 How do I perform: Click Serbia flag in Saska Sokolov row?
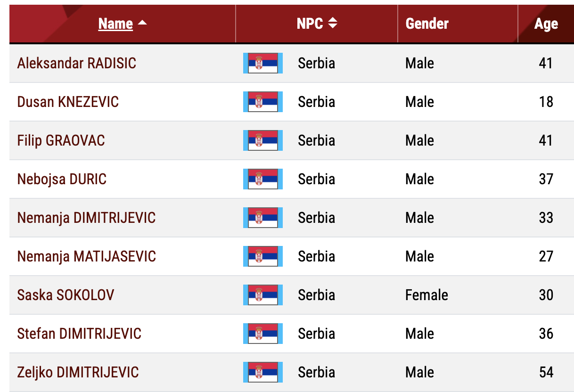pyautogui.click(x=263, y=295)
